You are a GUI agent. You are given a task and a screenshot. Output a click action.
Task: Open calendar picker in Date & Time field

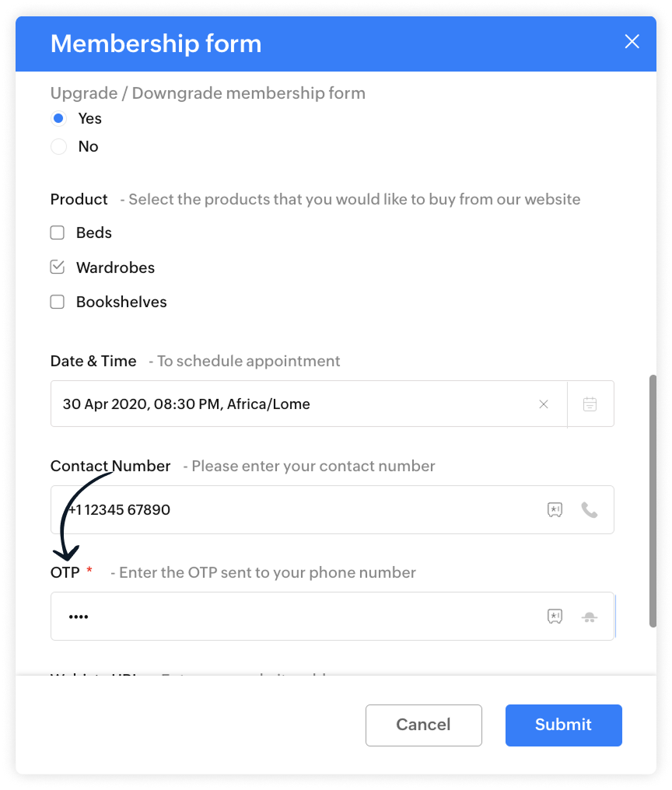pos(590,404)
